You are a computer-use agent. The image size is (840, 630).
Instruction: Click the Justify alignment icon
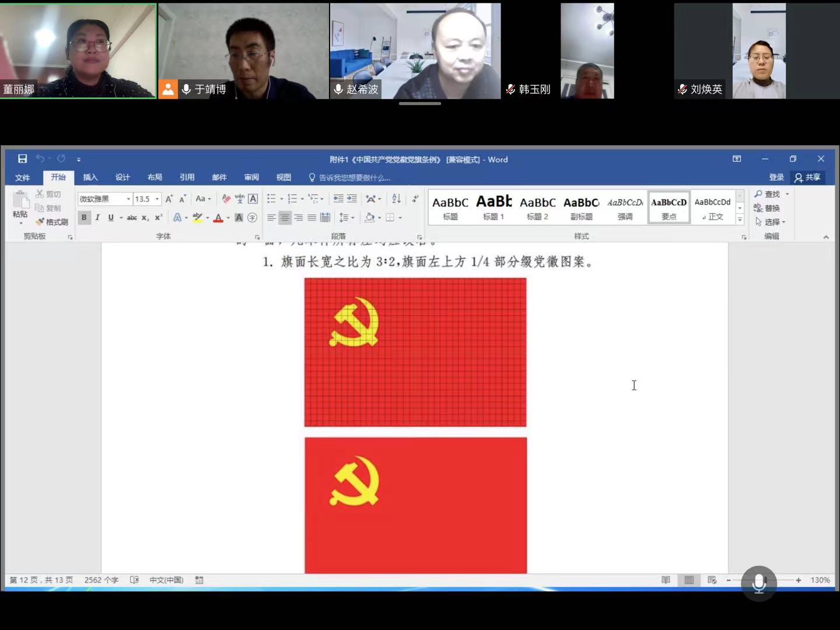(312, 218)
